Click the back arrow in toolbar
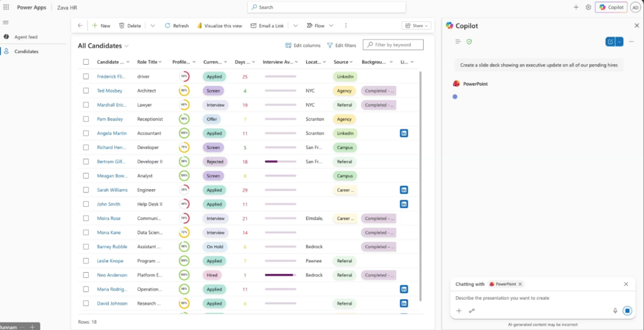The width and height of the screenshot is (644, 330). [x=80, y=26]
